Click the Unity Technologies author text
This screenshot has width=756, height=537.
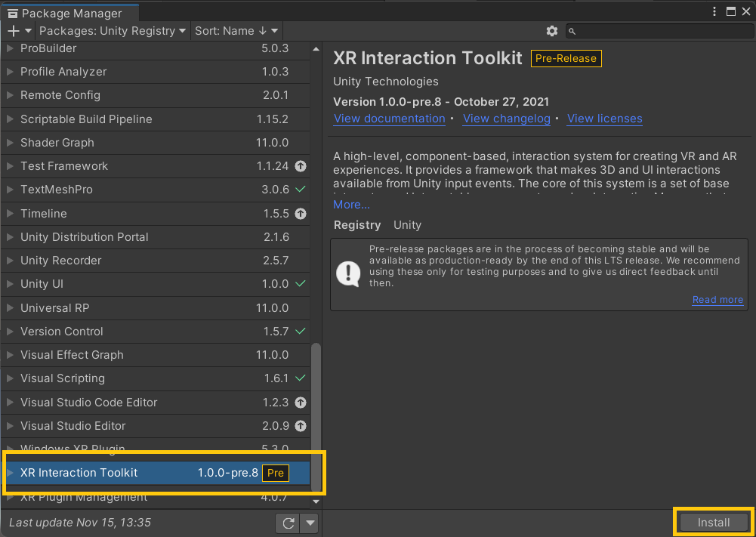(x=386, y=82)
